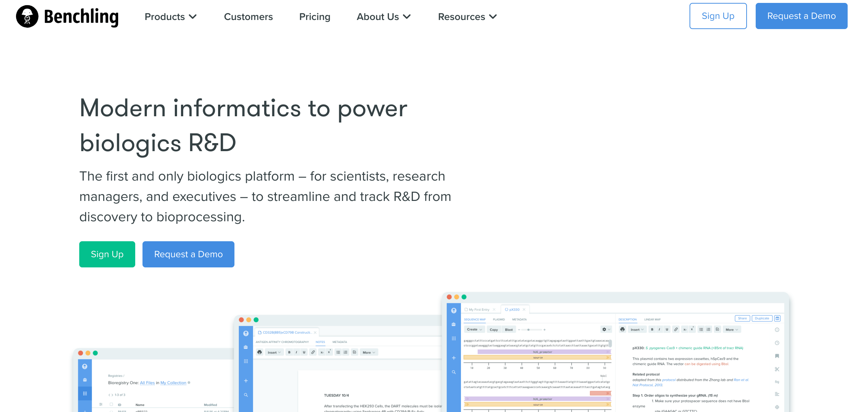This screenshot has width=868, height=412.
Task: Click the My Collection link in registry window
Action: tap(173, 383)
